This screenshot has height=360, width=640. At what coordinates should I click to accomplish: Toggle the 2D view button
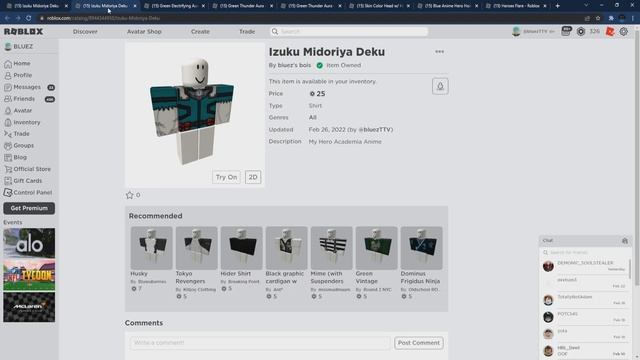[253, 177]
